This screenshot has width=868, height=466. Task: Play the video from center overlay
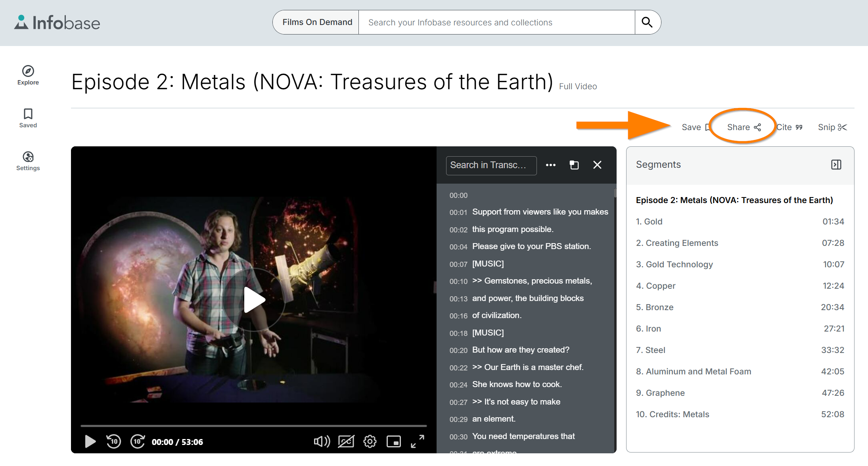point(254,299)
